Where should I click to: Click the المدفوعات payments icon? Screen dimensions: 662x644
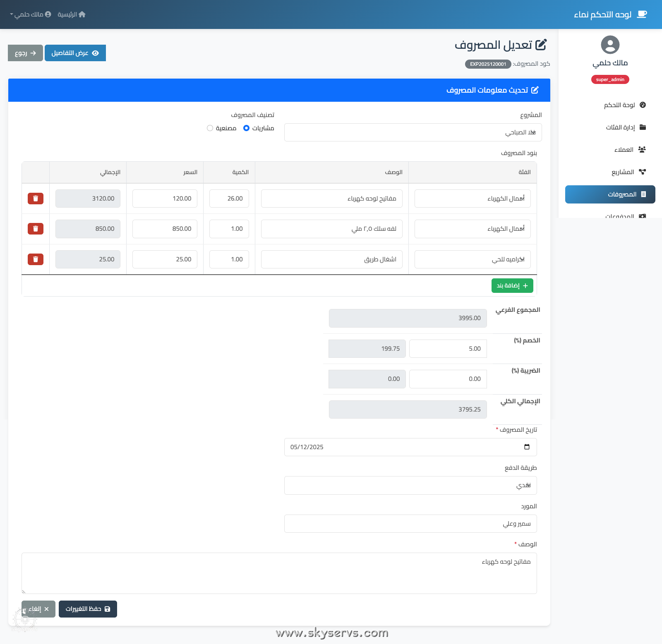point(642,216)
